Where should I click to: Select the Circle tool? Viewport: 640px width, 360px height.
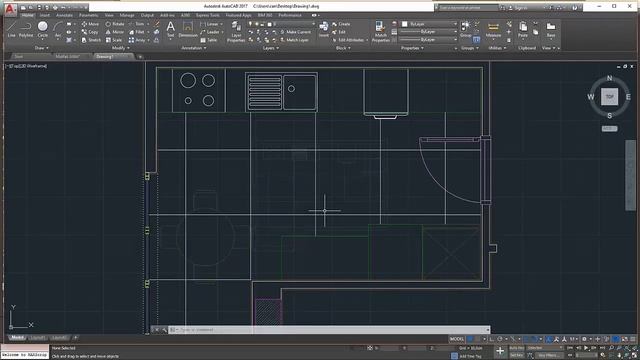[42, 29]
